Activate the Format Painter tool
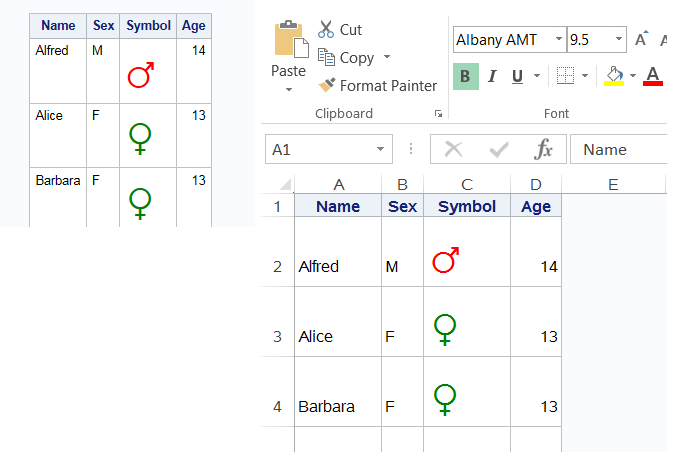Image resolution: width=699 pixels, height=452 pixels. point(377,86)
